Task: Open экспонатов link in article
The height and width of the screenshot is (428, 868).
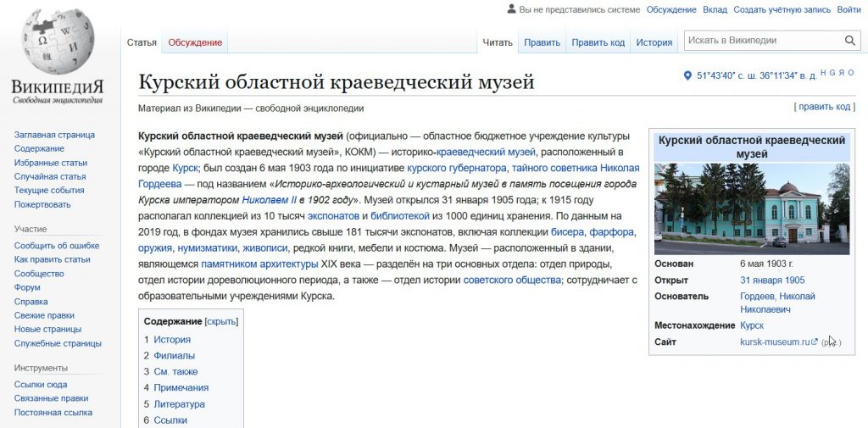Action: (x=334, y=215)
